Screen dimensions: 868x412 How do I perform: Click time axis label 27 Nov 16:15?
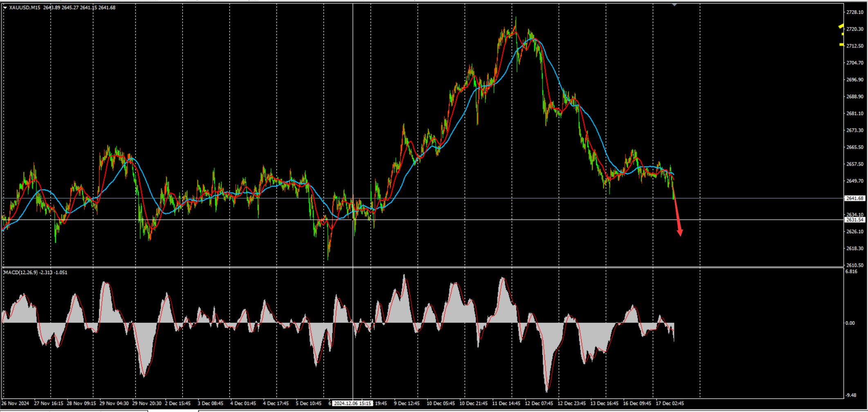coord(49,403)
